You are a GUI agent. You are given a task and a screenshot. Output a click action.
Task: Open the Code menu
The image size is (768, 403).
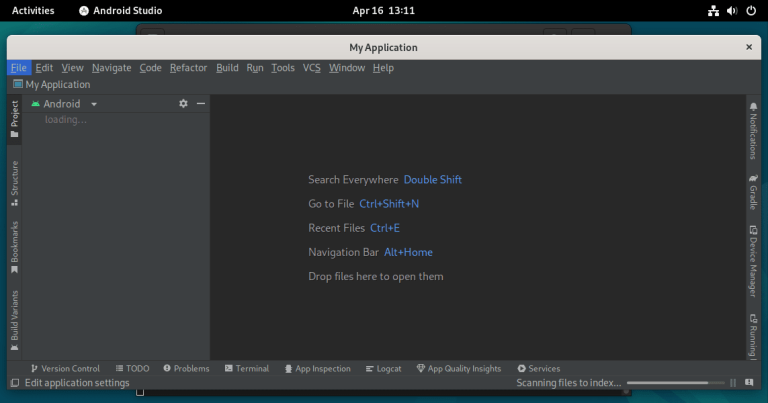coord(150,68)
